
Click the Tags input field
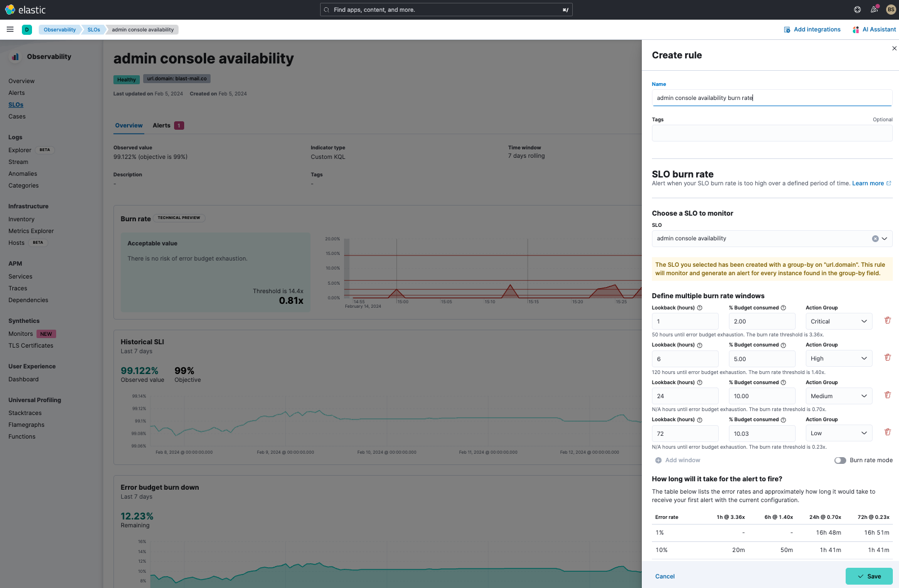[772, 134]
